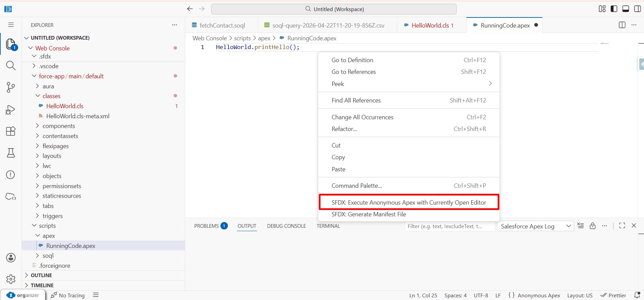
Task: Open the DEBUG CONSOLE panel tab
Action: coord(286,226)
